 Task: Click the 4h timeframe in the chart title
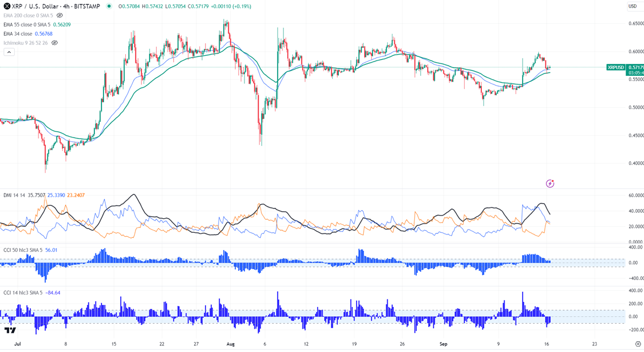(66, 6)
